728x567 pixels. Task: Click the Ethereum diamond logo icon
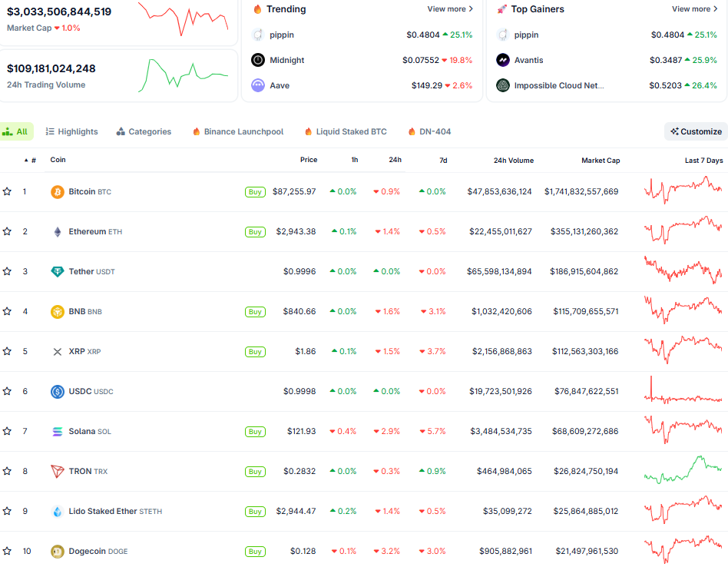pos(58,232)
